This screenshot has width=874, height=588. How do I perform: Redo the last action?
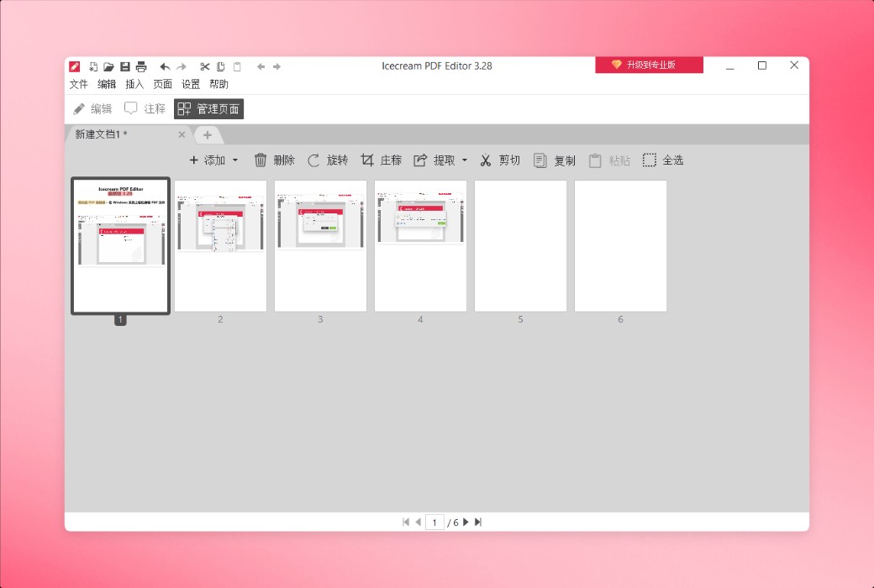181,66
